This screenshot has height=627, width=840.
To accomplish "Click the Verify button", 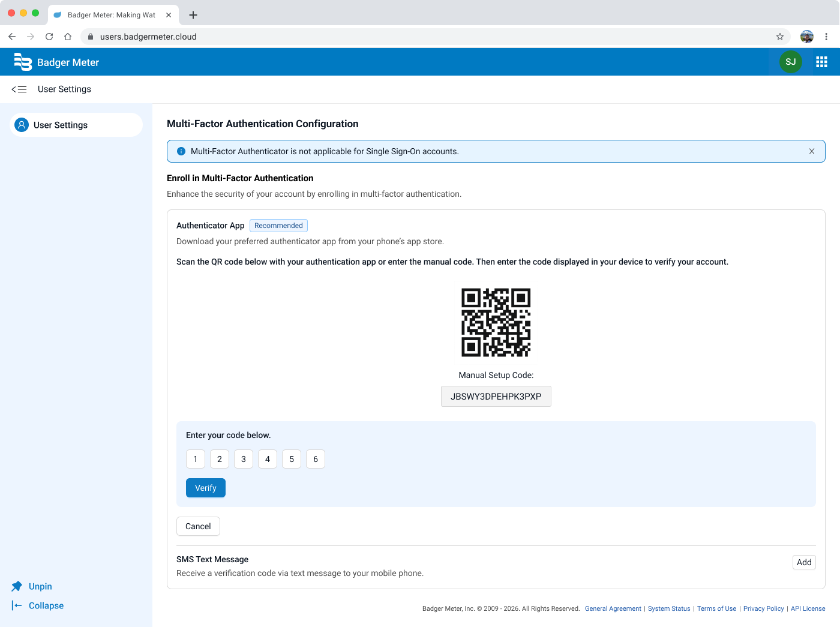I will (x=206, y=488).
